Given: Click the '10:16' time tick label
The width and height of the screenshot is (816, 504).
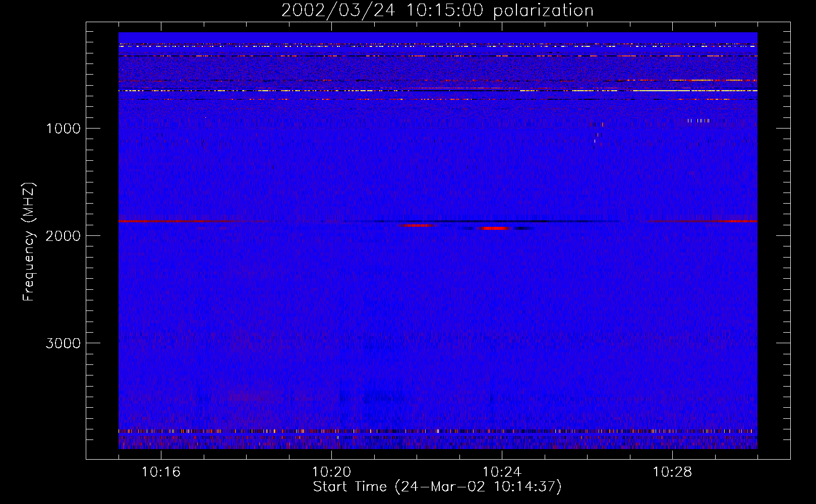Looking at the screenshot, I should point(161,472).
